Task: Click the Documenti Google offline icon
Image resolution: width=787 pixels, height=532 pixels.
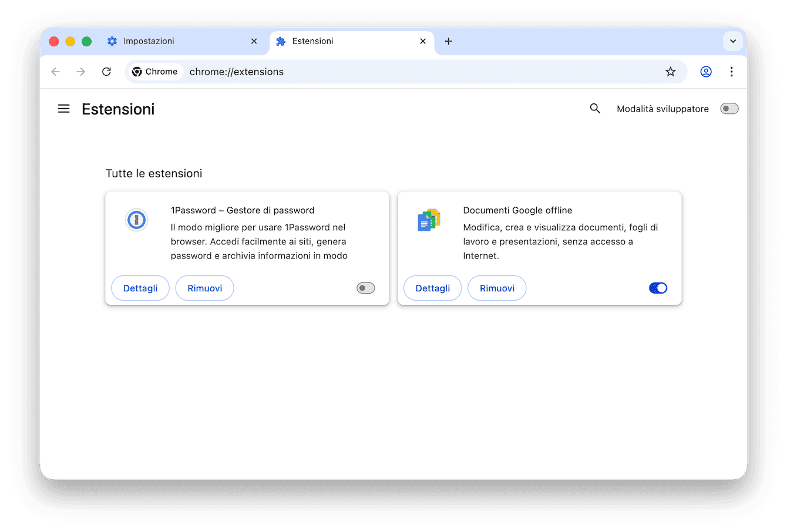Action: click(429, 220)
